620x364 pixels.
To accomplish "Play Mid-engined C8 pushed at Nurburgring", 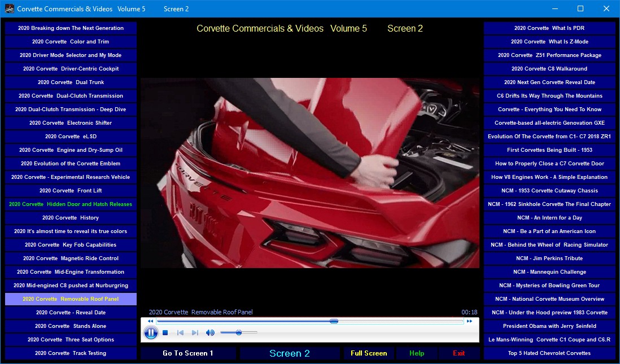I will 71,286.
